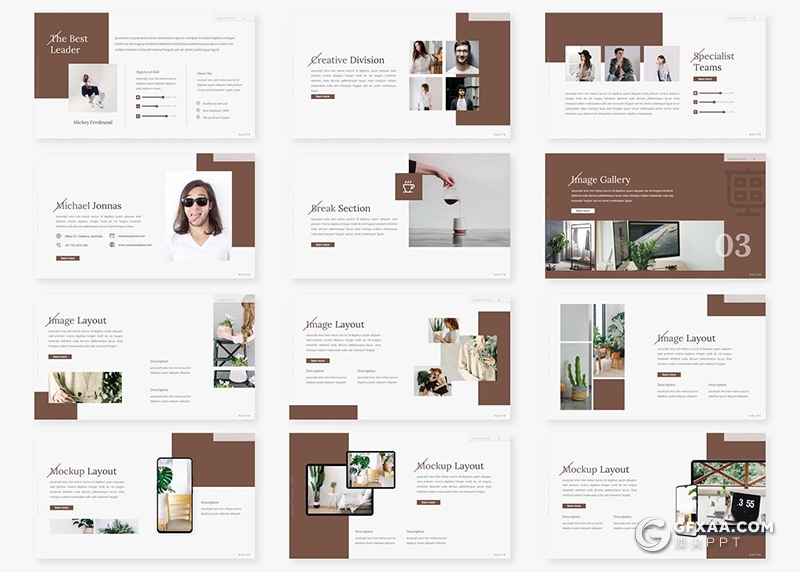Click the man with glasses photo in Creative Division
Screen dimensions: 800x572
tap(461, 57)
